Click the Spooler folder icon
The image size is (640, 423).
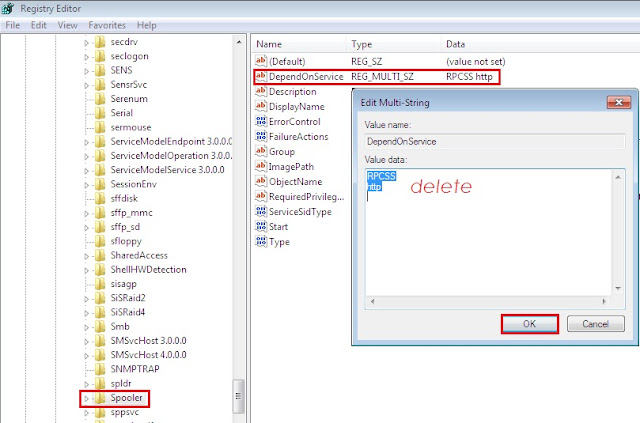100,398
